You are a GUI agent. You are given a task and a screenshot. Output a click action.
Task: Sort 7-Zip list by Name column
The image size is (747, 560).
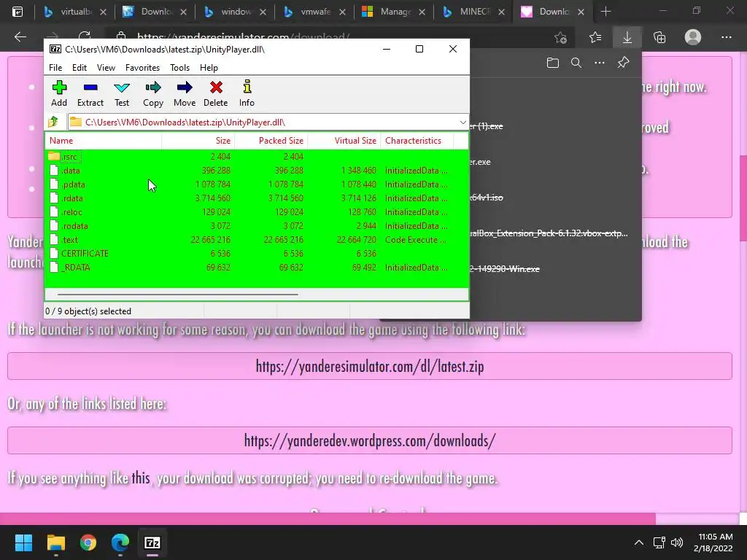coord(103,141)
